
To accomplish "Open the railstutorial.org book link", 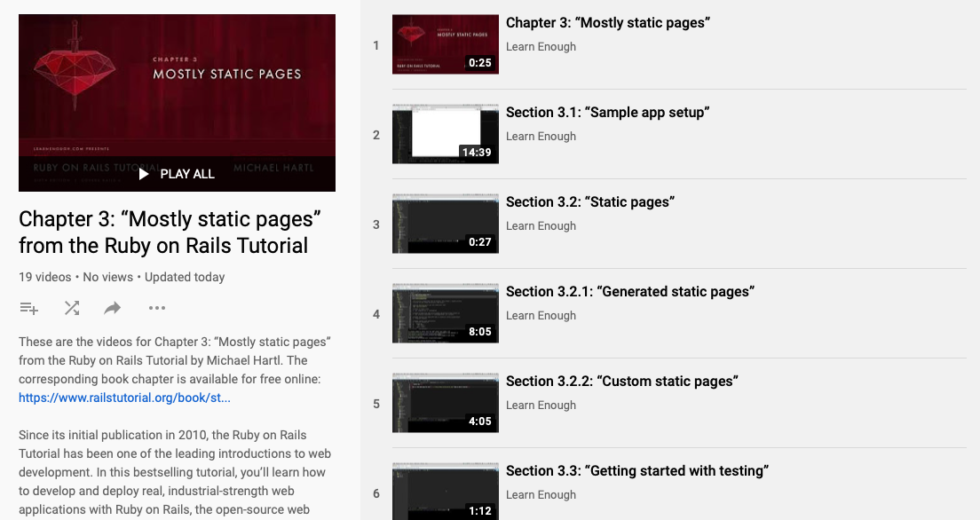I will (124, 398).
